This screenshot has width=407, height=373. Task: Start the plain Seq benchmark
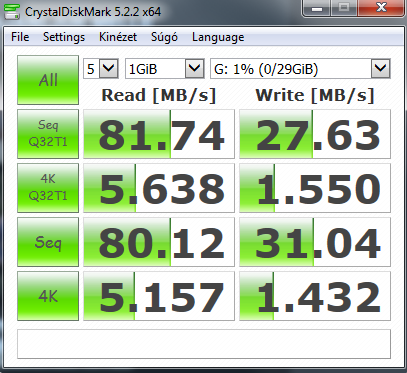(48, 242)
